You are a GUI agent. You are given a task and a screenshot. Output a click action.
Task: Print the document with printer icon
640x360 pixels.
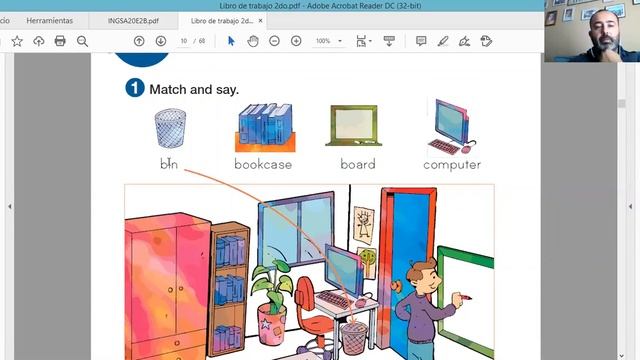(60, 41)
